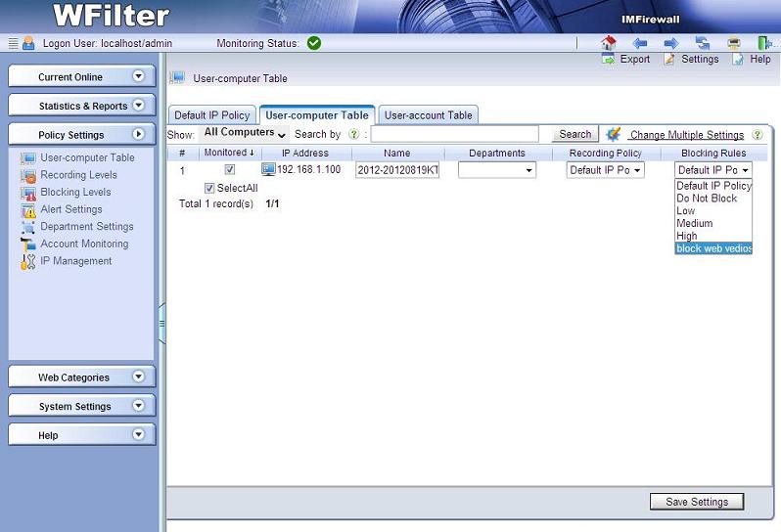Select block web vedios option

click(x=713, y=248)
